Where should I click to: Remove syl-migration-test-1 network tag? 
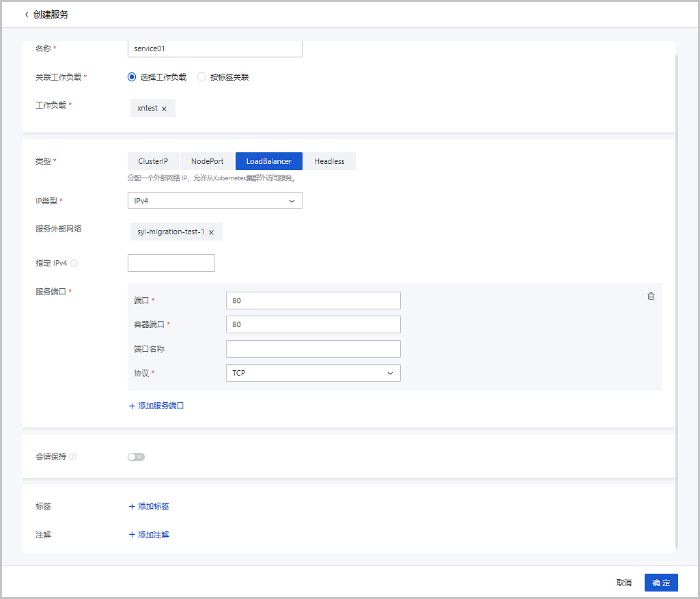coord(211,232)
